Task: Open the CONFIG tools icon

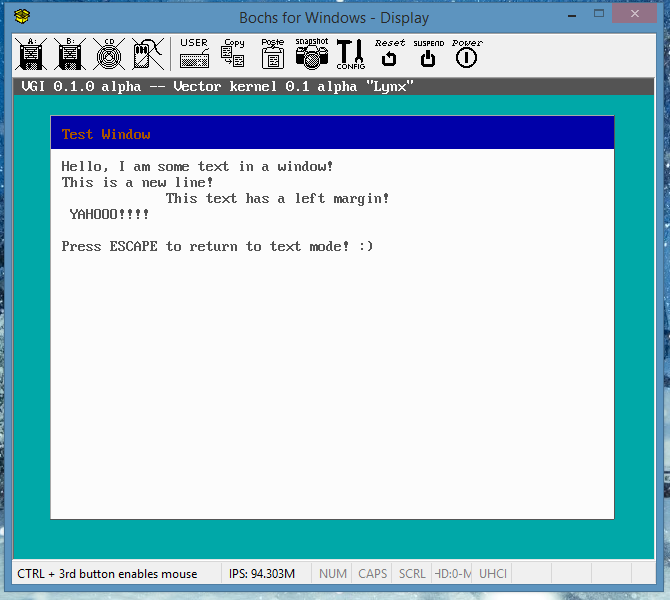Action: (351, 54)
